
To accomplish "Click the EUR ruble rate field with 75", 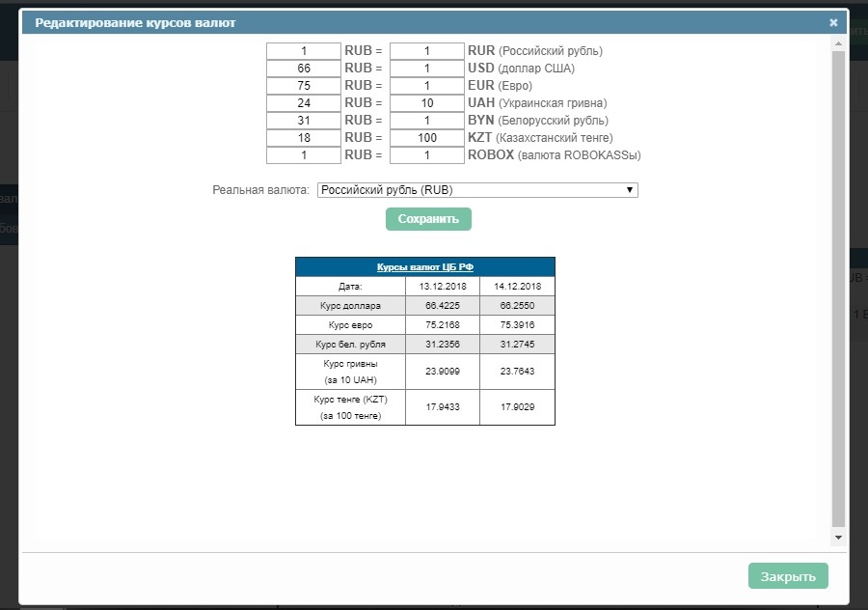I will 304,86.
